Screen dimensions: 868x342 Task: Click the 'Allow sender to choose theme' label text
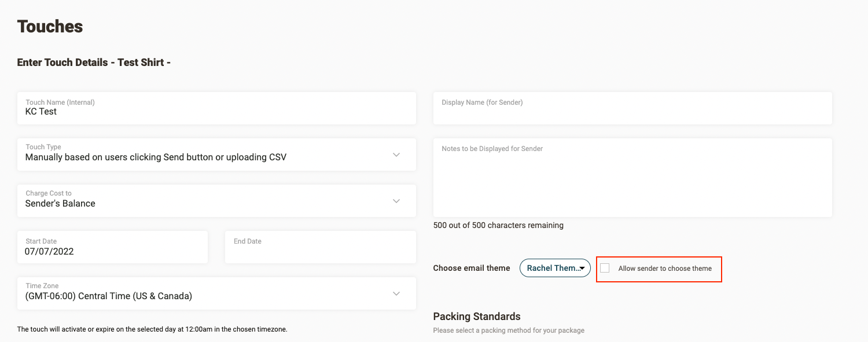[x=665, y=269]
